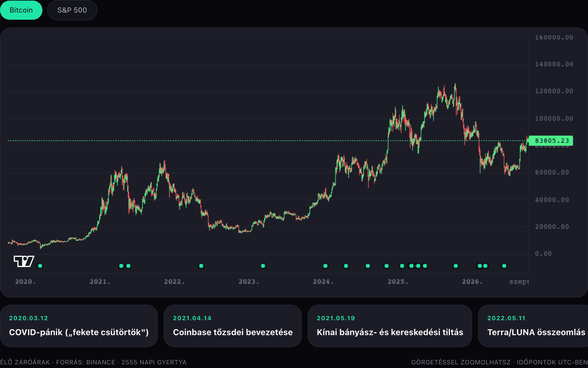The width and height of the screenshot is (588, 368).
Task: Click the 40000.00 price axis label
Action: (552, 200)
